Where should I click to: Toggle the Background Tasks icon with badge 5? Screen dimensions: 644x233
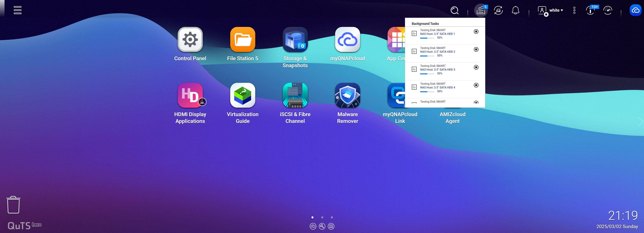pos(481,10)
